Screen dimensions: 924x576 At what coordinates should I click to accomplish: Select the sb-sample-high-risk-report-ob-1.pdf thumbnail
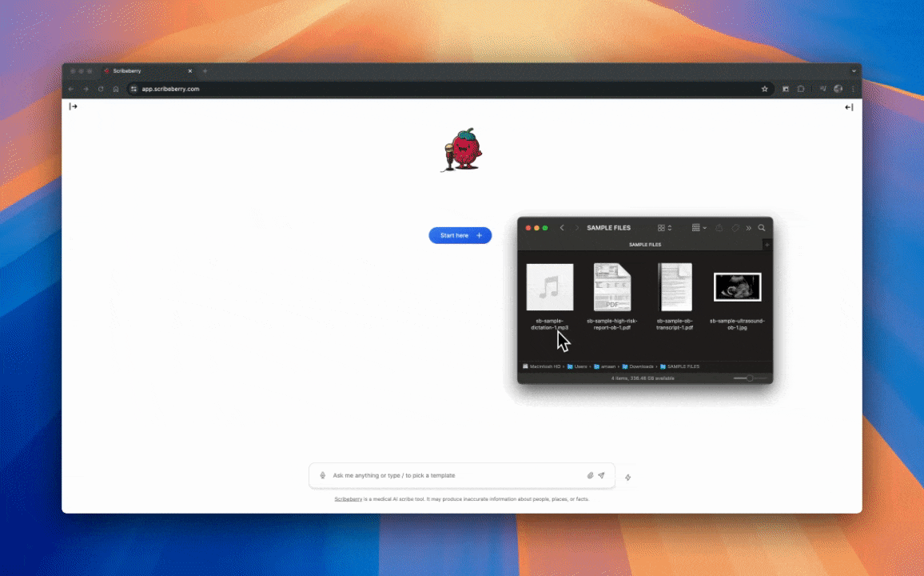click(x=612, y=287)
